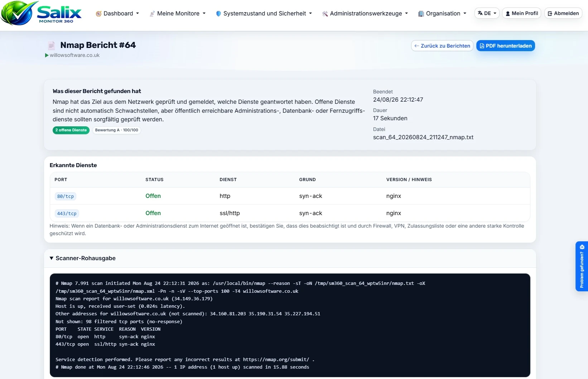Viewport: 588px width, 379px height.
Task: Open Systemzustand und Sicherheit menu
Action: (264, 14)
